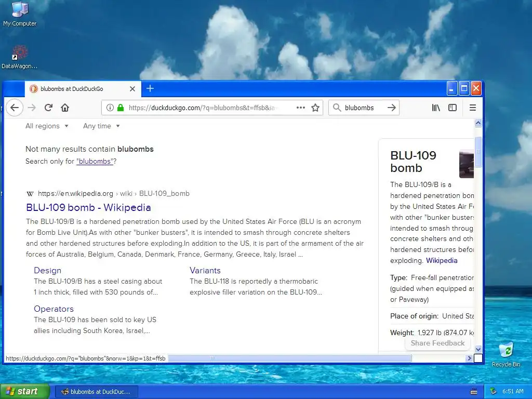
Task: Open BLU-109 bomb - Wikipedia result
Action: coord(88,207)
